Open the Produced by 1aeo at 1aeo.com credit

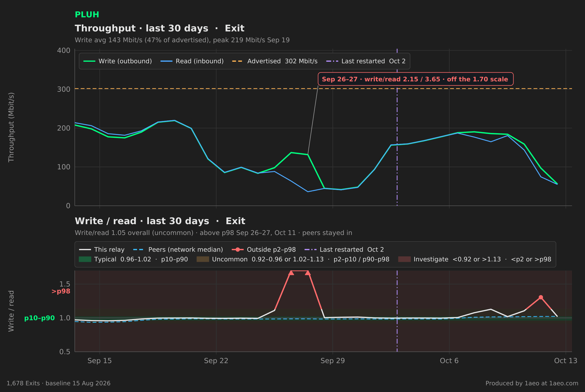tap(532, 383)
